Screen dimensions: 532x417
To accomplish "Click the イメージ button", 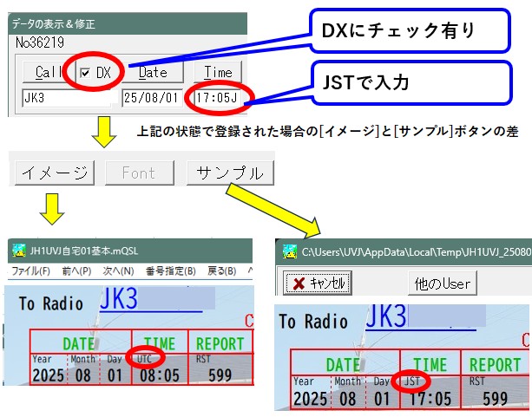I will click(53, 173).
